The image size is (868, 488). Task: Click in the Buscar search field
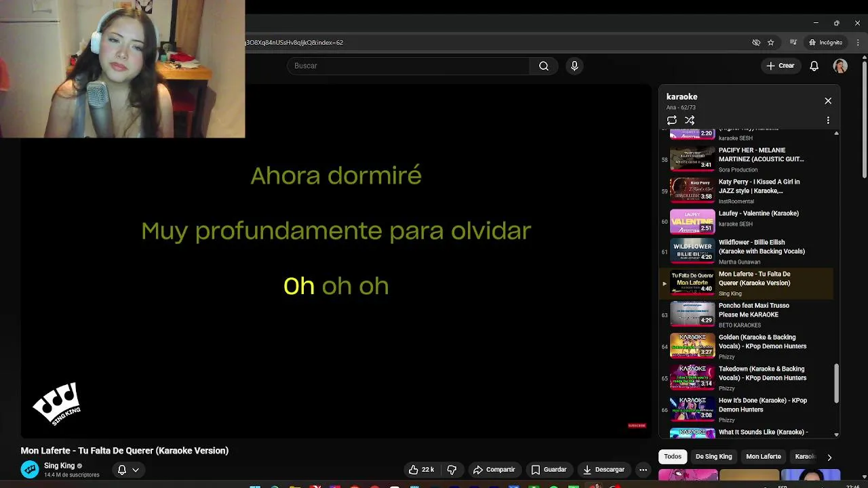pyautogui.click(x=409, y=66)
